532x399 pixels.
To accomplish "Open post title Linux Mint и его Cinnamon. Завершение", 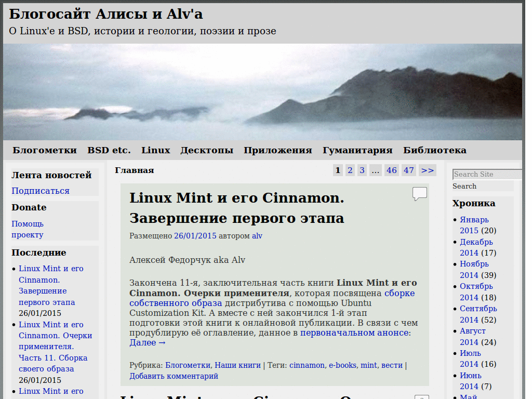I will [x=237, y=208].
